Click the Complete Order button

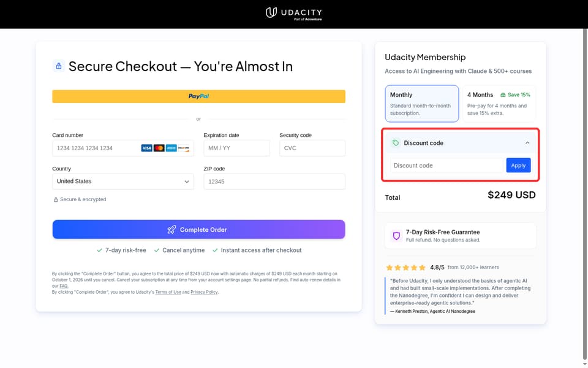198,229
